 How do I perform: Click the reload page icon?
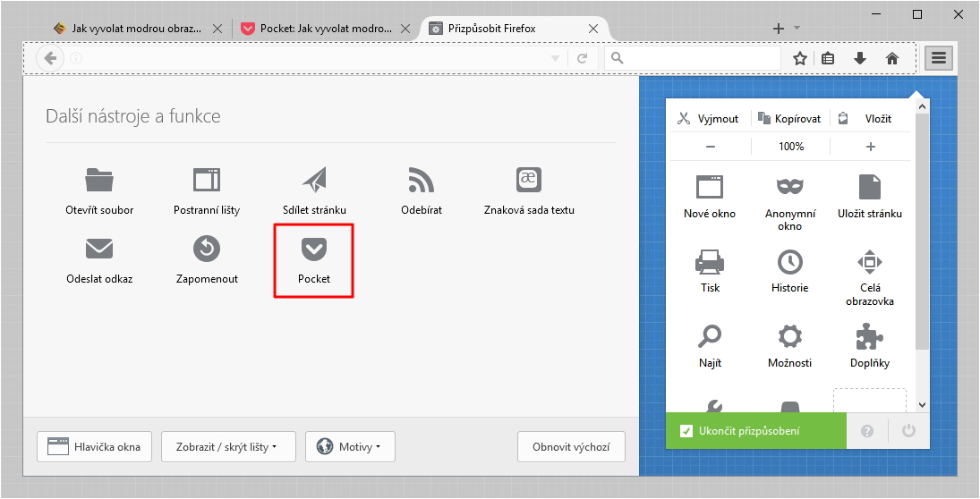[x=582, y=58]
